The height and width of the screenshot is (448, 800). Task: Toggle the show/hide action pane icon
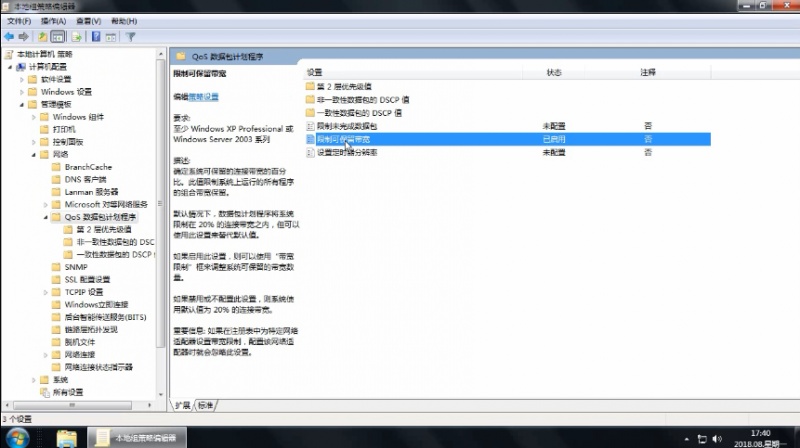[x=111, y=37]
